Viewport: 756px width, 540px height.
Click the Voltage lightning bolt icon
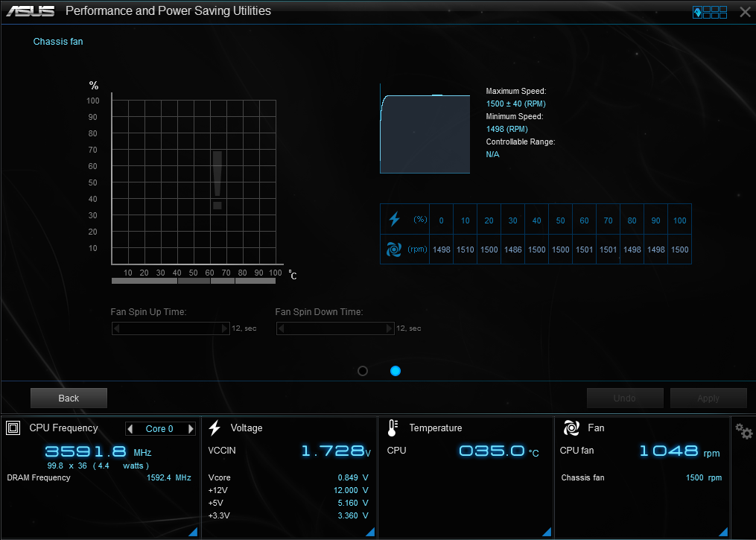215,428
